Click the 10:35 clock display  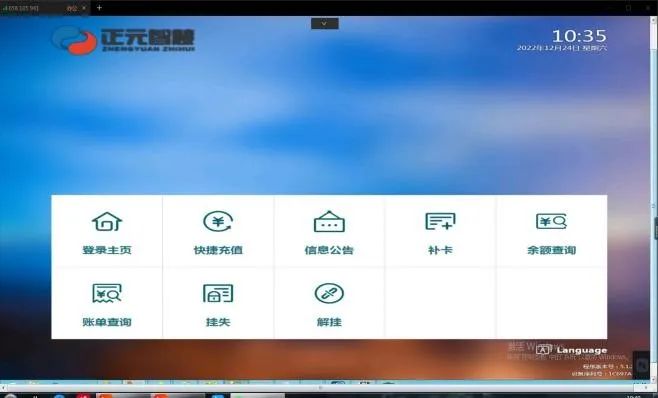pos(579,36)
